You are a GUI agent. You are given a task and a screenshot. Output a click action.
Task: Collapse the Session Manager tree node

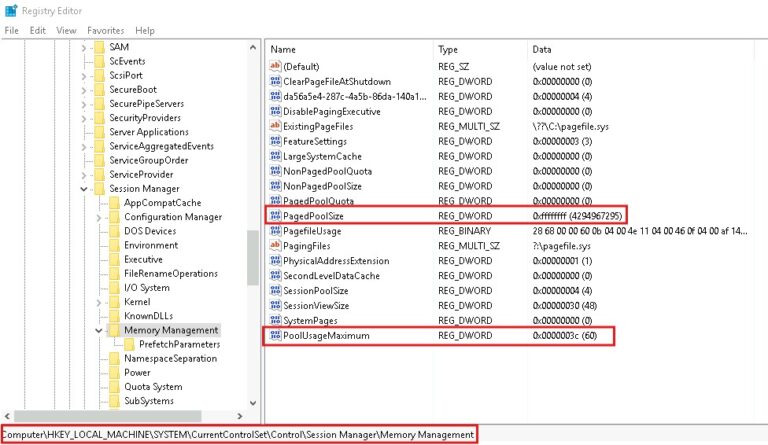point(85,188)
